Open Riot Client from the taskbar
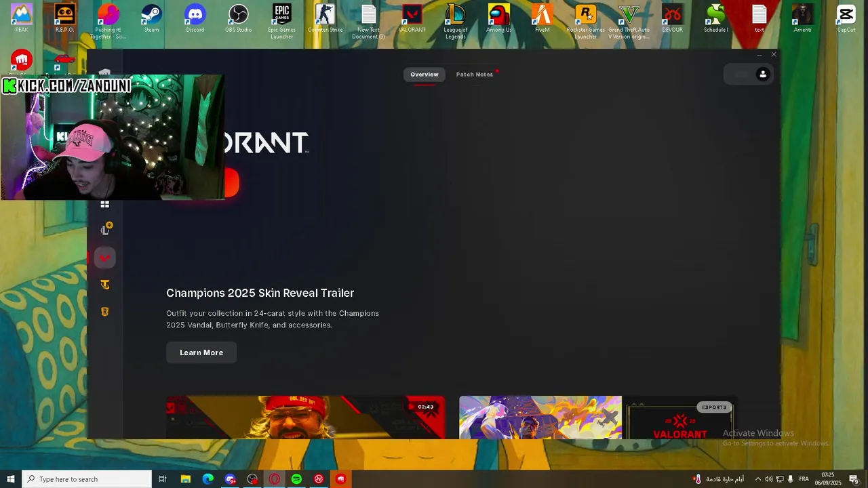The image size is (868, 488). (x=340, y=479)
